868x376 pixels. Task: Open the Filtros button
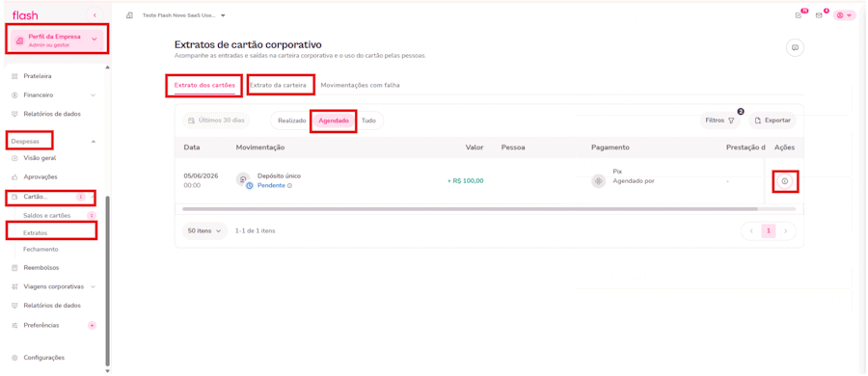[719, 121]
